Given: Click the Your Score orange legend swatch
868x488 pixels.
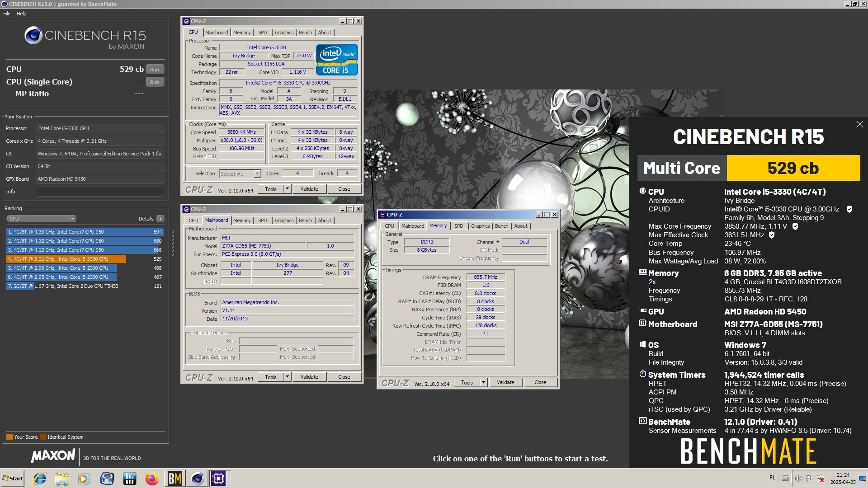Looking at the screenshot, I should 9,437.
